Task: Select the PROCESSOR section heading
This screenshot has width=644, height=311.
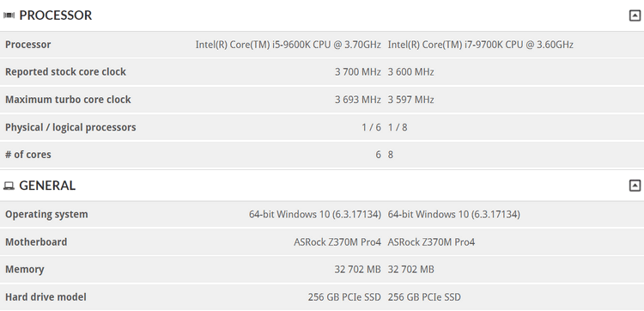Action: pos(56,15)
